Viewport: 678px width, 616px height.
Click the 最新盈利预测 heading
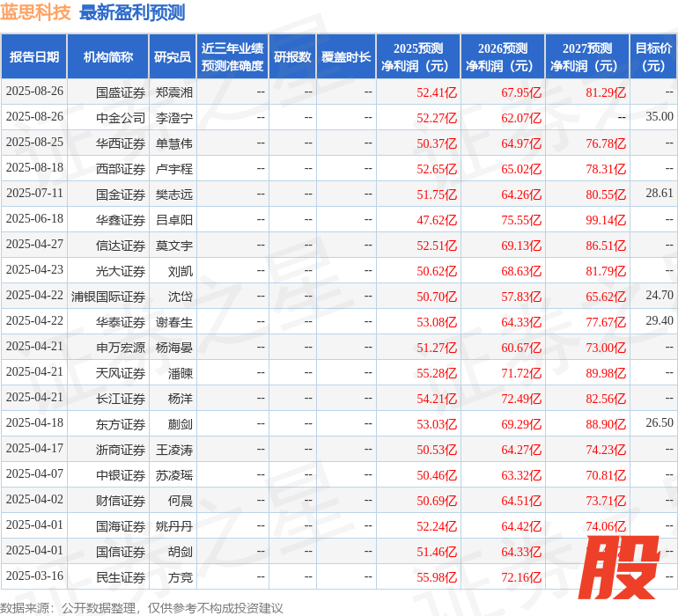click(132, 12)
